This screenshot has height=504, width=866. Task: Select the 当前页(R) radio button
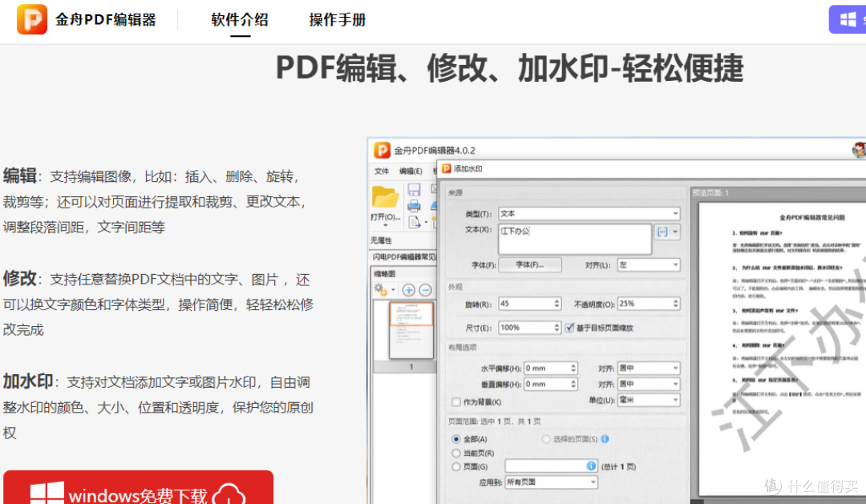[456, 454]
